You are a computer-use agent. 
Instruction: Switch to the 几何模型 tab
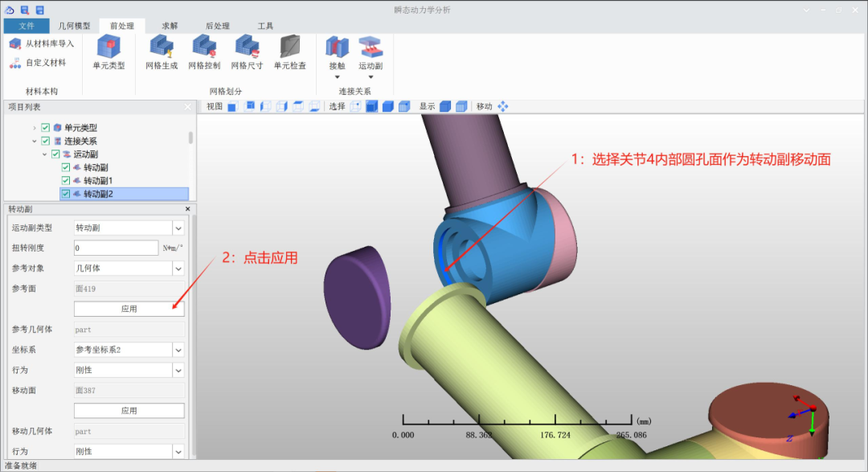[x=74, y=26]
